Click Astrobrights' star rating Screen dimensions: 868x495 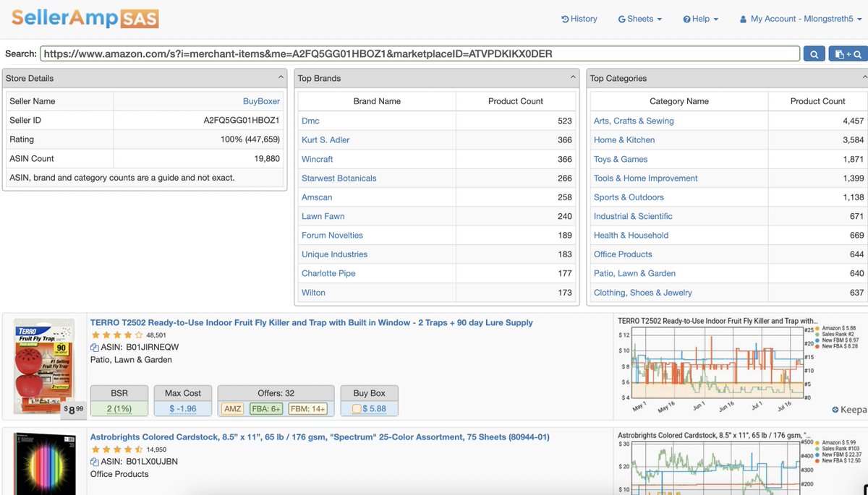point(116,449)
